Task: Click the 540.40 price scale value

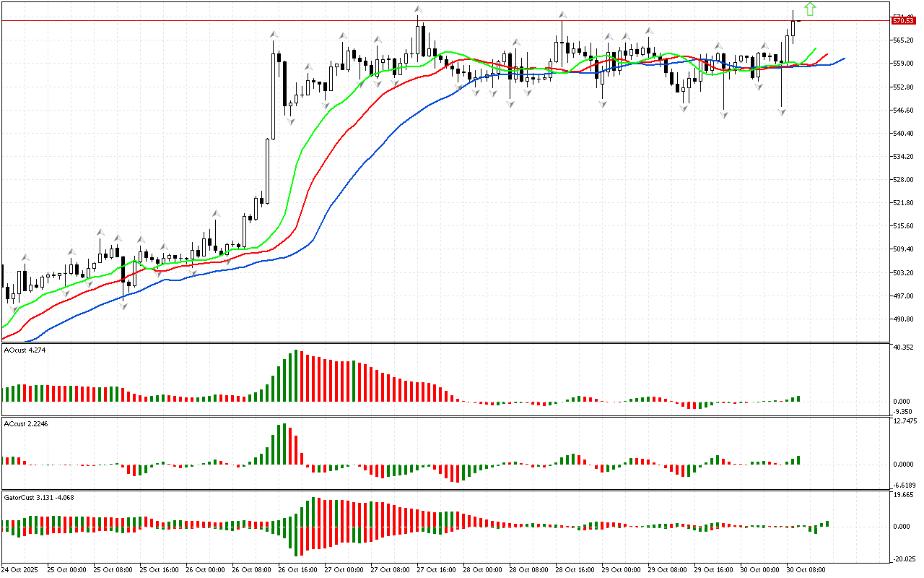Action: [x=904, y=134]
